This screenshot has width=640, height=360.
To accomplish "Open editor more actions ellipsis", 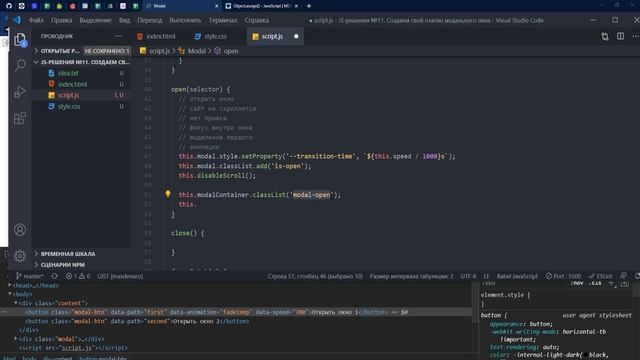I will click(636, 36).
